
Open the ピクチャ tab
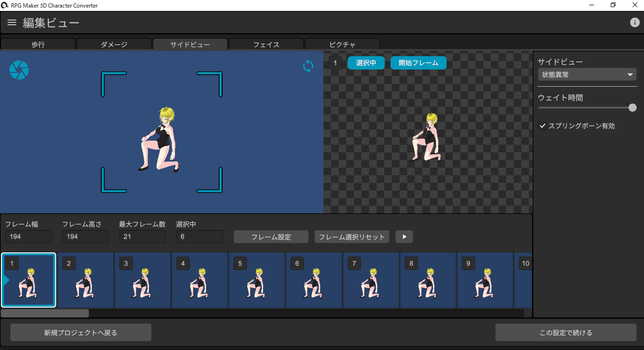coord(342,44)
